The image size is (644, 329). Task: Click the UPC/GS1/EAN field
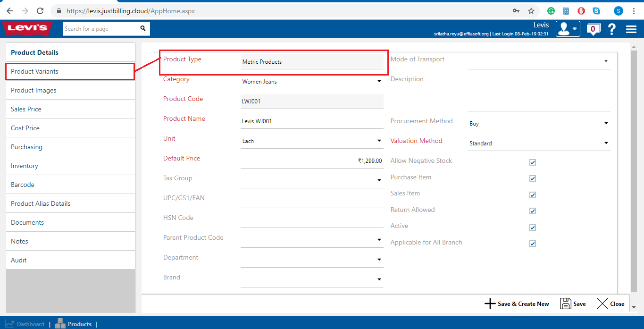click(312, 200)
